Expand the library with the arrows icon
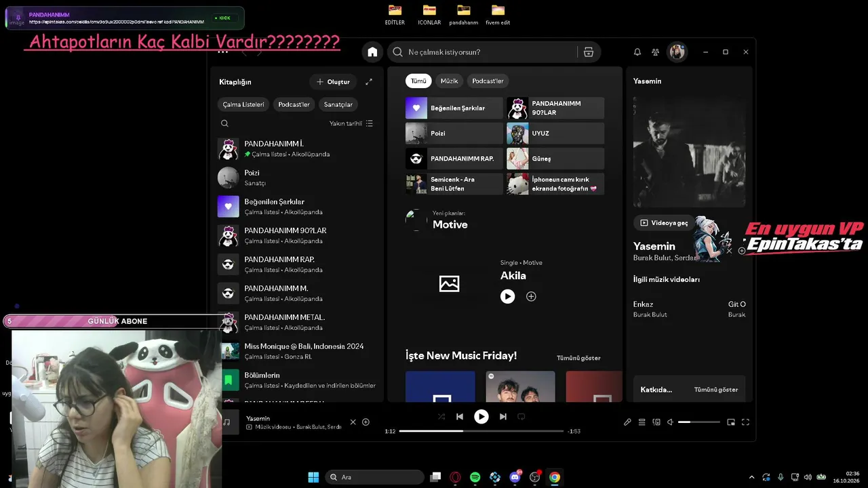The width and height of the screenshot is (868, 488). 369,82
